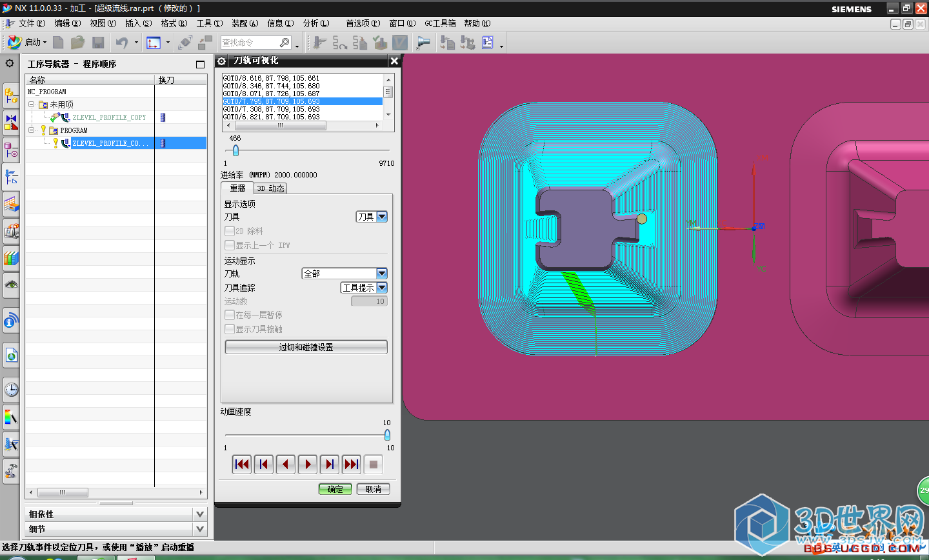The width and height of the screenshot is (929, 560).
Task: Open the Assembly Navigator sidebar tab
Action: coord(11,95)
